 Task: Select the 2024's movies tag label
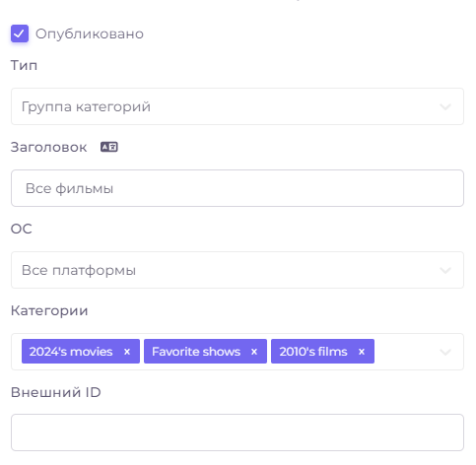coord(71,352)
